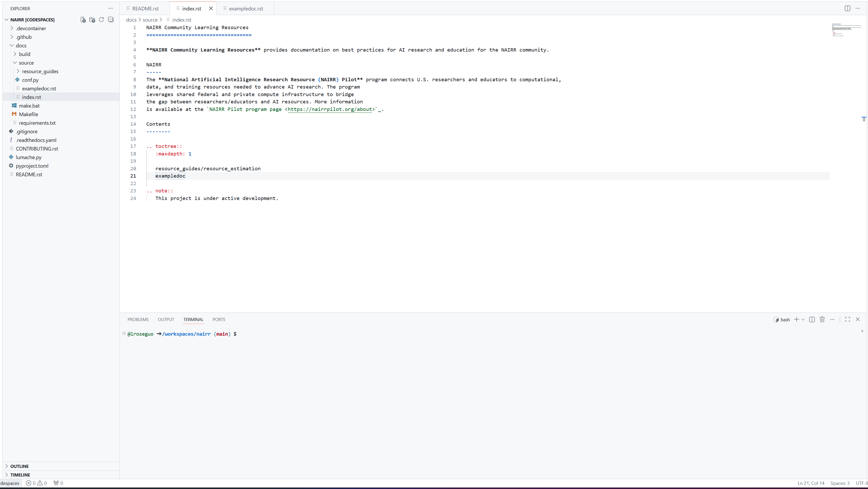
Task: Open README.rst in the Explorer tree
Action: point(29,174)
